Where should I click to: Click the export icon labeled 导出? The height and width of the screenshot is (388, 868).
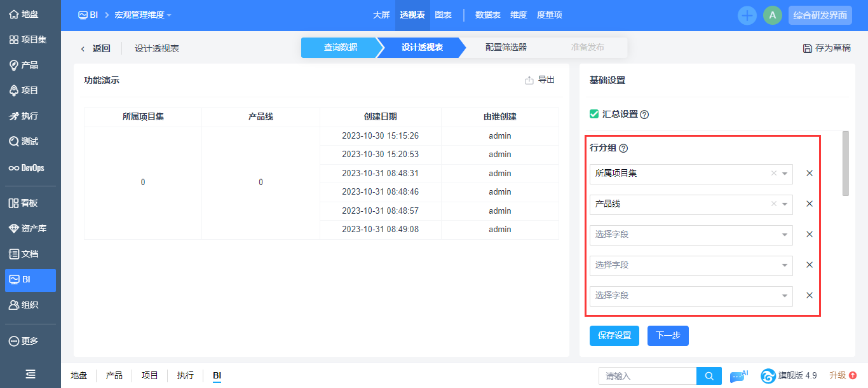(x=529, y=80)
